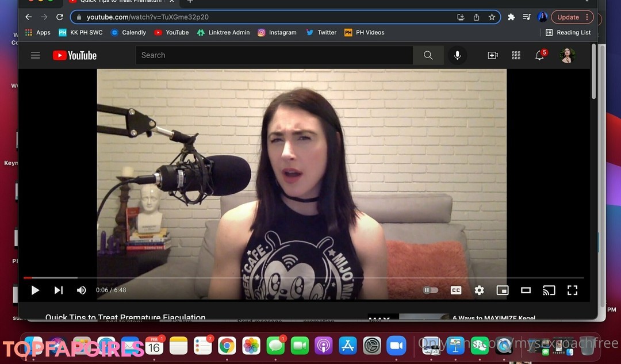
Task: Open the YouTube account avatar menu
Action: click(x=567, y=55)
